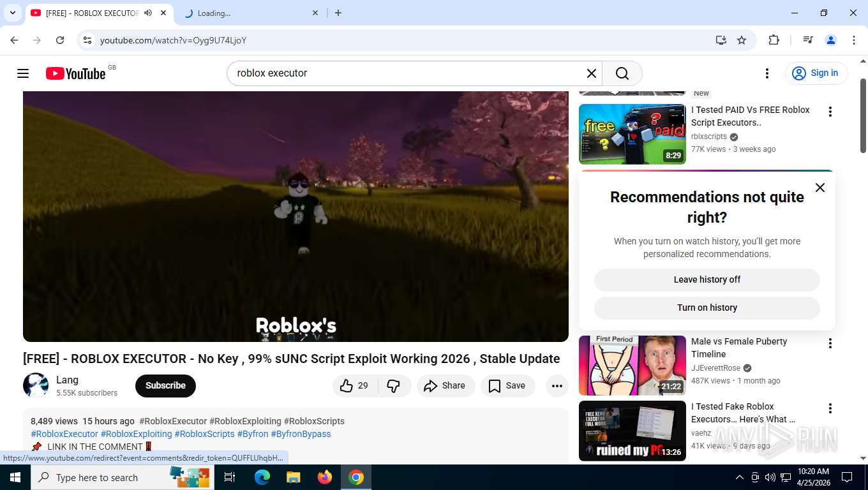The width and height of the screenshot is (868, 490).
Task: Click the #ByfronBypass hashtag
Action: pos(301,434)
